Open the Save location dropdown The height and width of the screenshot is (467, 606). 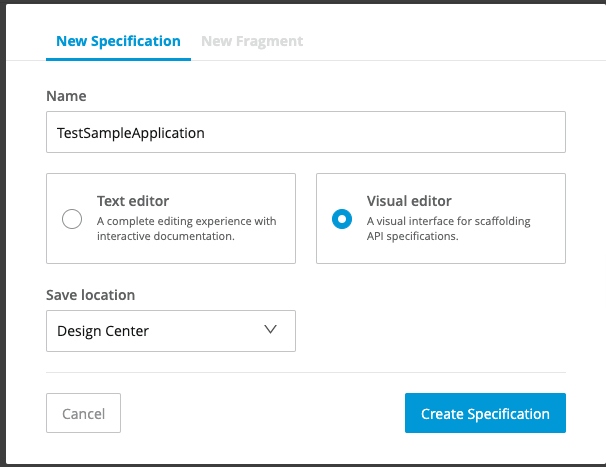tap(171, 330)
